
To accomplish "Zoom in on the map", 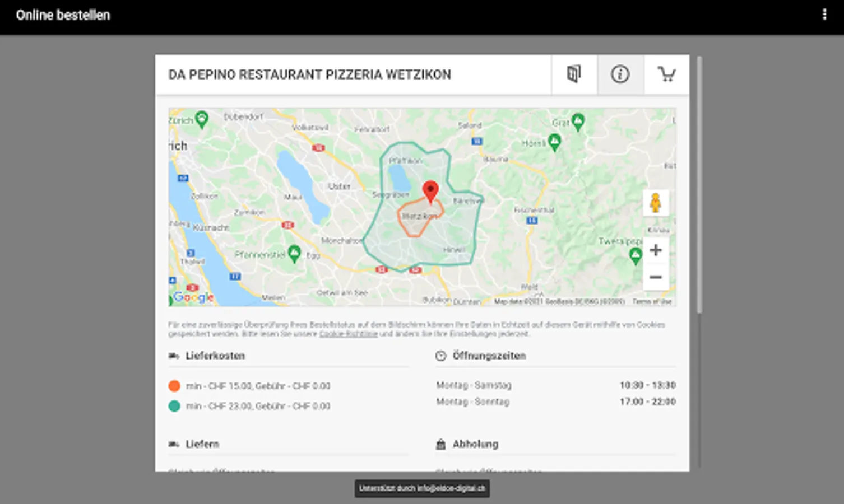I will click(655, 250).
